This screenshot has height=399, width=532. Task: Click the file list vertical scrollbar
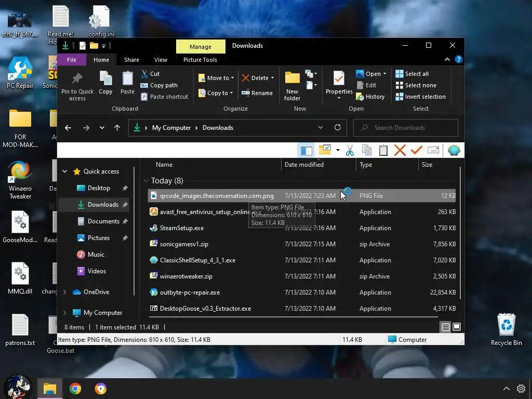460,233
